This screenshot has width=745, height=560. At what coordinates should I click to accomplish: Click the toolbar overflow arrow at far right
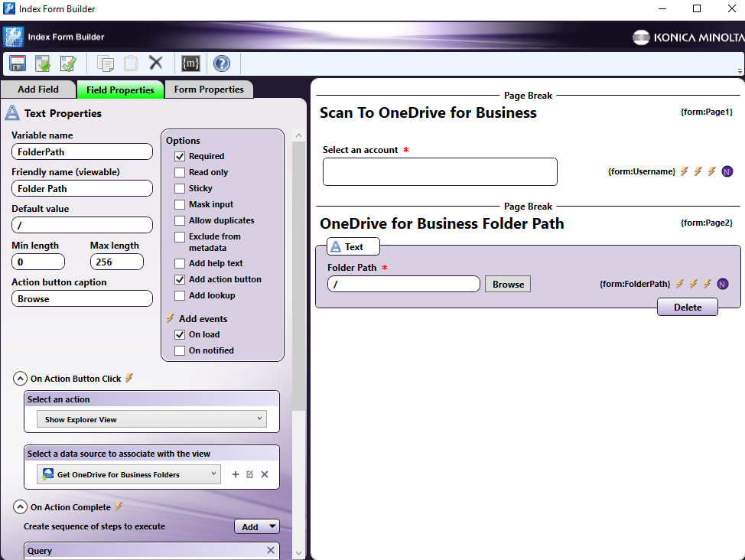740,71
